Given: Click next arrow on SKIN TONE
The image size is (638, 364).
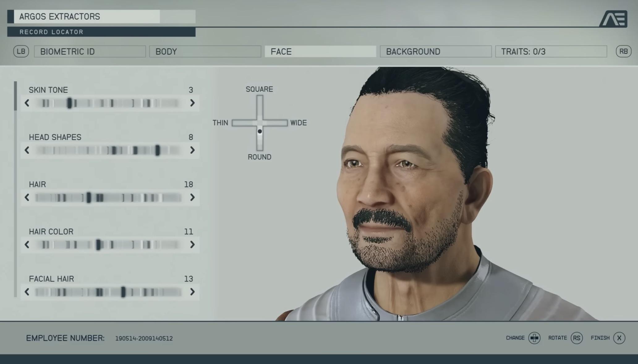Looking at the screenshot, I should [192, 103].
